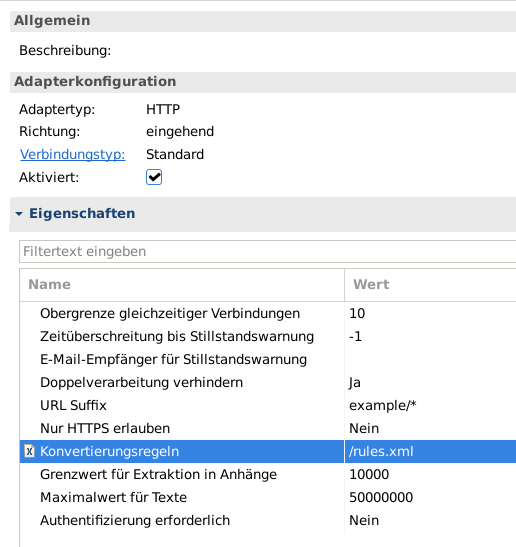Sort by the Name column header
516x547 pixels.
click(182, 285)
